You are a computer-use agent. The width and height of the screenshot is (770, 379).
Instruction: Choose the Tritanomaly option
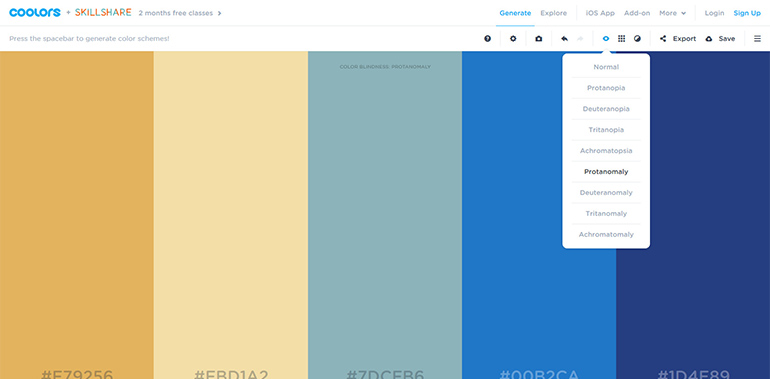(x=606, y=214)
